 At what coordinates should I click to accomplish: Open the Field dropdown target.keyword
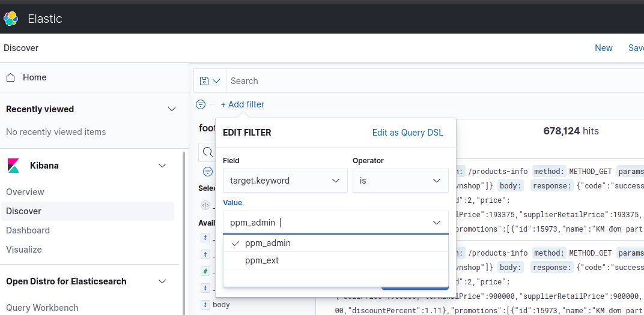[285, 181]
